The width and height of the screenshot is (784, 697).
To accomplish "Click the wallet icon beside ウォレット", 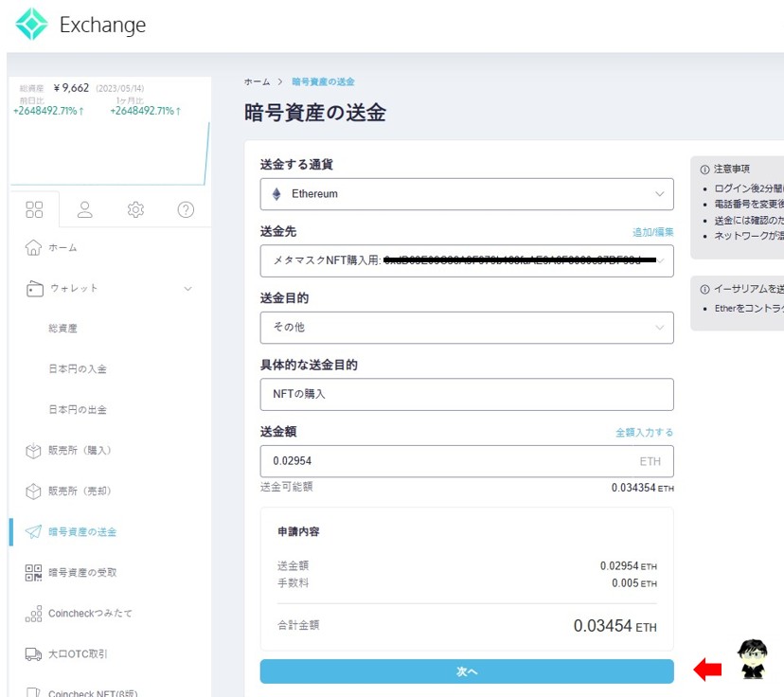I will coord(34,289).
